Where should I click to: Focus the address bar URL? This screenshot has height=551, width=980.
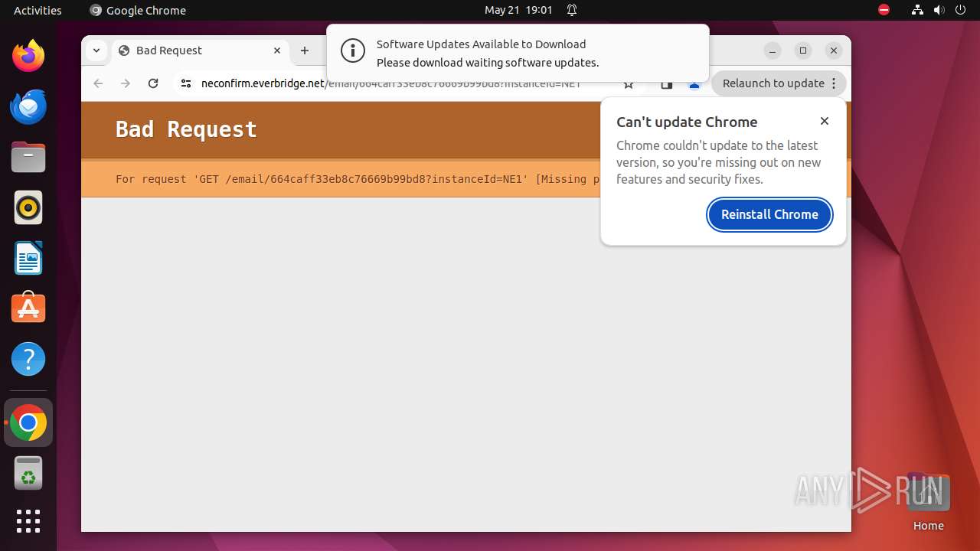(x=391, y=83)
